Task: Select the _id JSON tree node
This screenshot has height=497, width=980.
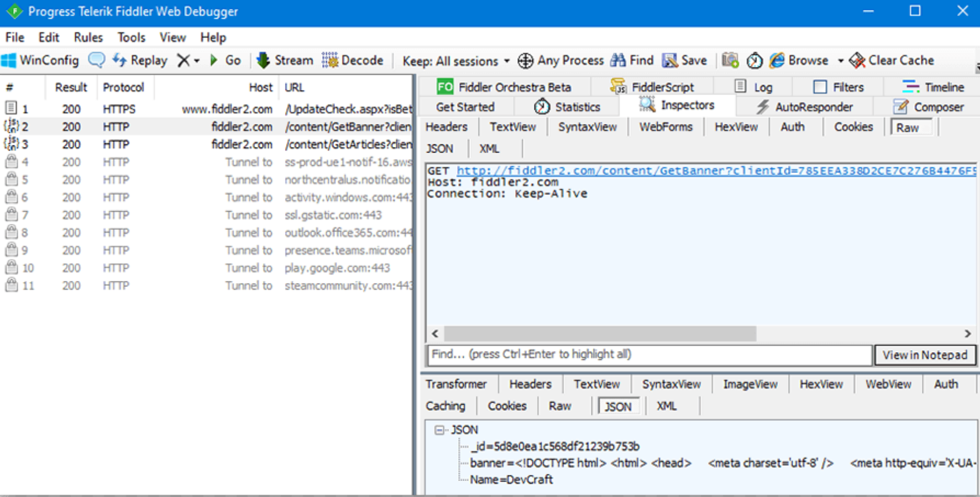Action: click(x=554, y=446)
